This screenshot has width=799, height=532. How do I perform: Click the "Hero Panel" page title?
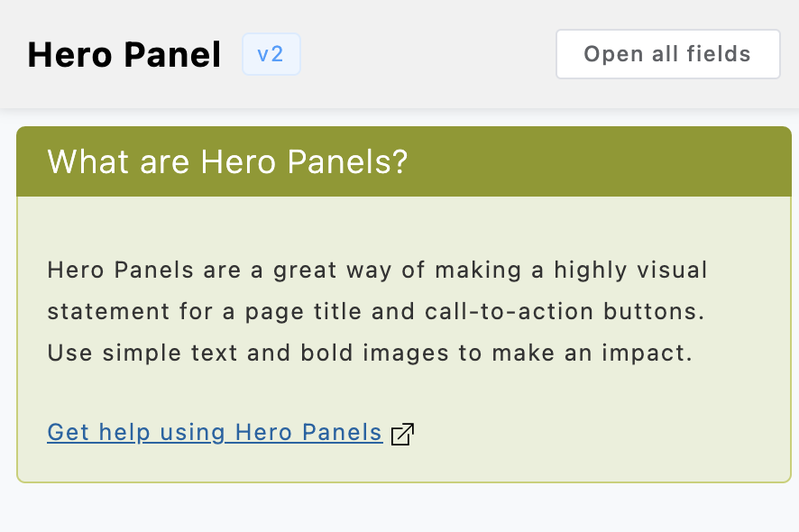(x=124, y=55)
